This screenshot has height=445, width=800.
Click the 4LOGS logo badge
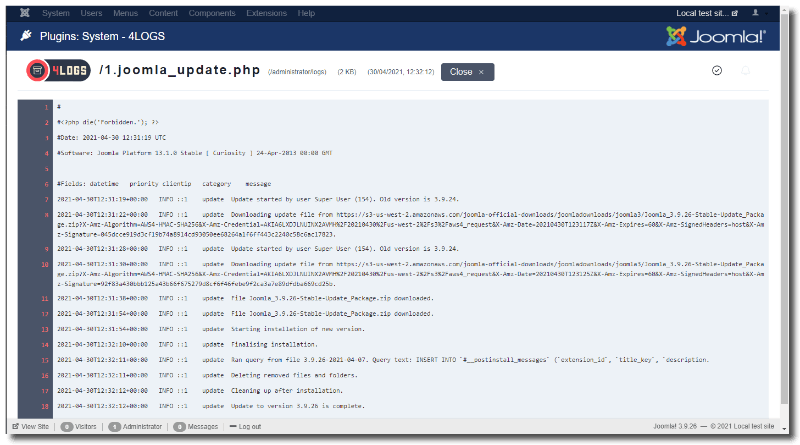[x=58, y=70]
